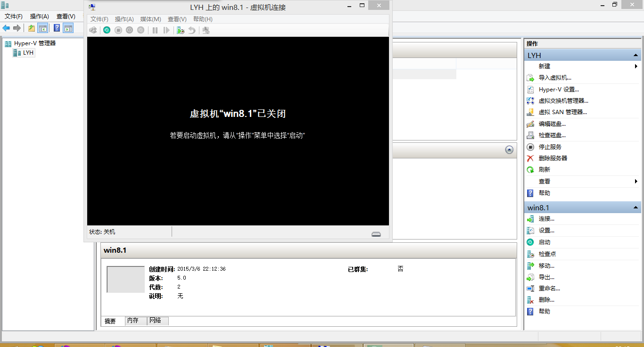Click the Reset icon next to Pause
The height and width of the screenshot is (347, 644).
pos(166,30)
